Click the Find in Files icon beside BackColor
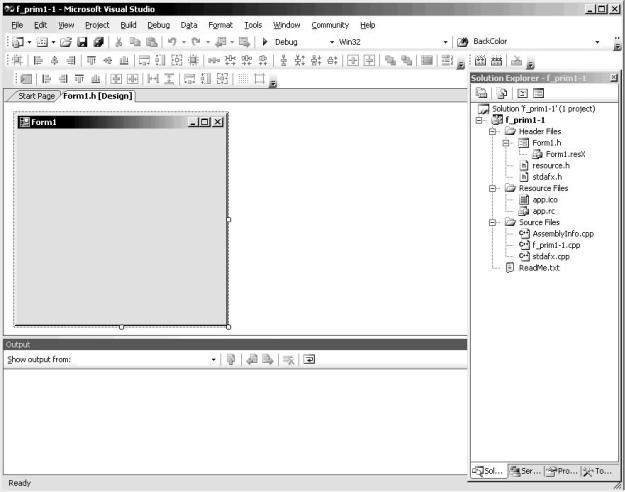 (462, 42)
